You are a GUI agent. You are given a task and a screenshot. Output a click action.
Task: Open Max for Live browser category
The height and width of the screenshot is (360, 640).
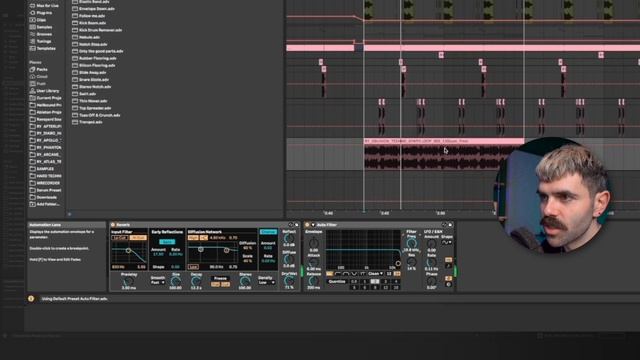(x=44, y=6)
